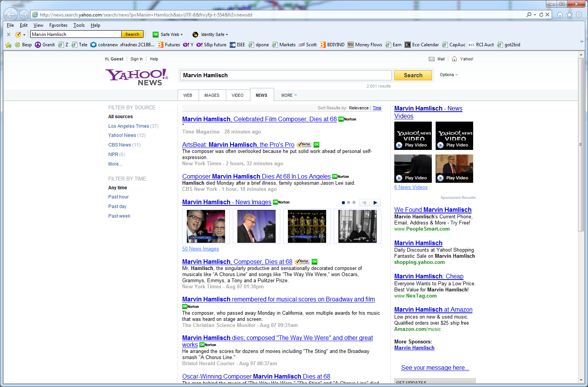
Task: Stop loading with the address bar X icon
Action: coord(547,15)
